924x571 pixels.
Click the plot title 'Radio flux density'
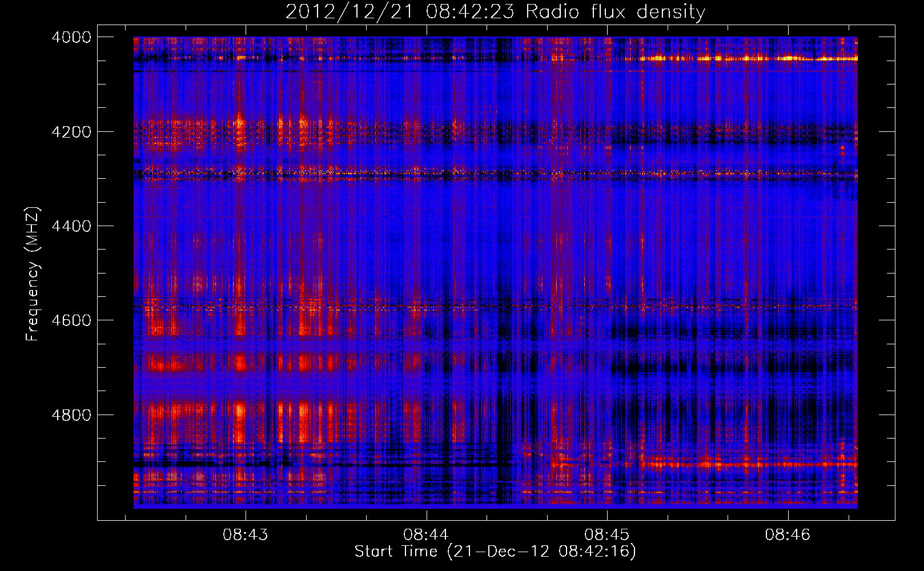615,11
